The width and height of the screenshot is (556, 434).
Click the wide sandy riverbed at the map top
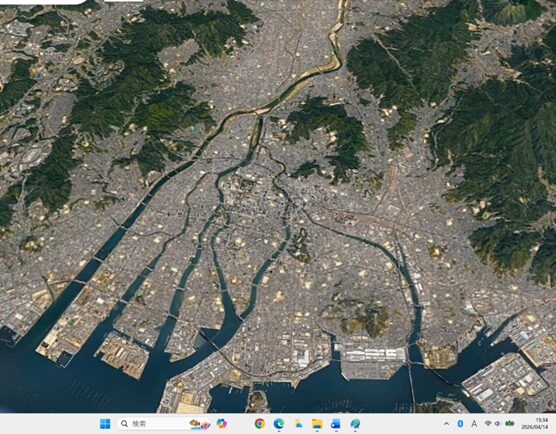pos(337,35)
